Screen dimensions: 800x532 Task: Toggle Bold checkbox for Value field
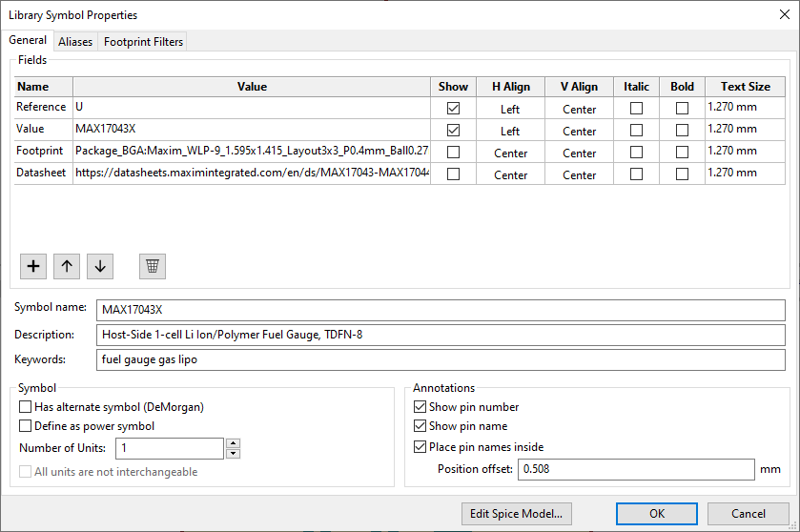[x=682, y=131]
